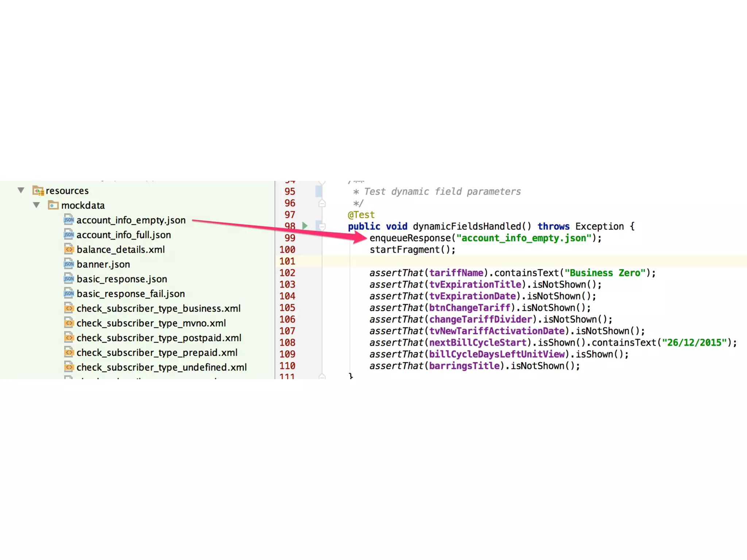Screen dimensions: 747x560
Task: Click the JSON icon of basic_response_fail.json
Action: click(x=69, y=293)
